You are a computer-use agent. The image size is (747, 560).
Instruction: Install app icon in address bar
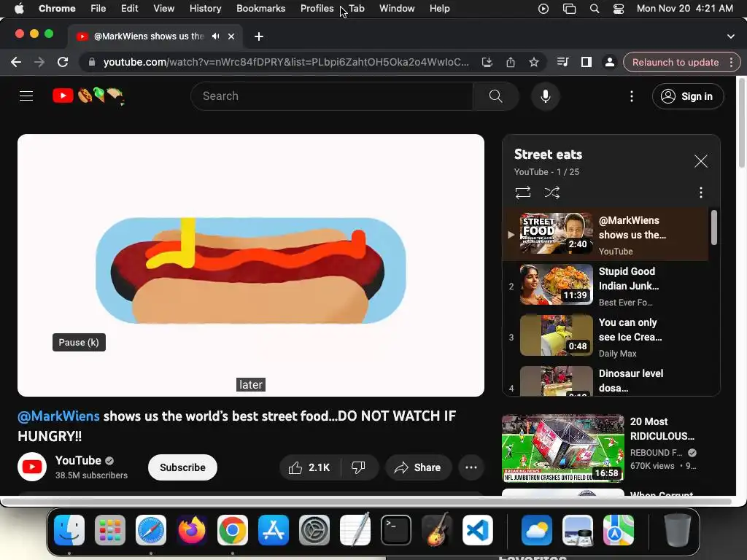click(x=487, y=63)
